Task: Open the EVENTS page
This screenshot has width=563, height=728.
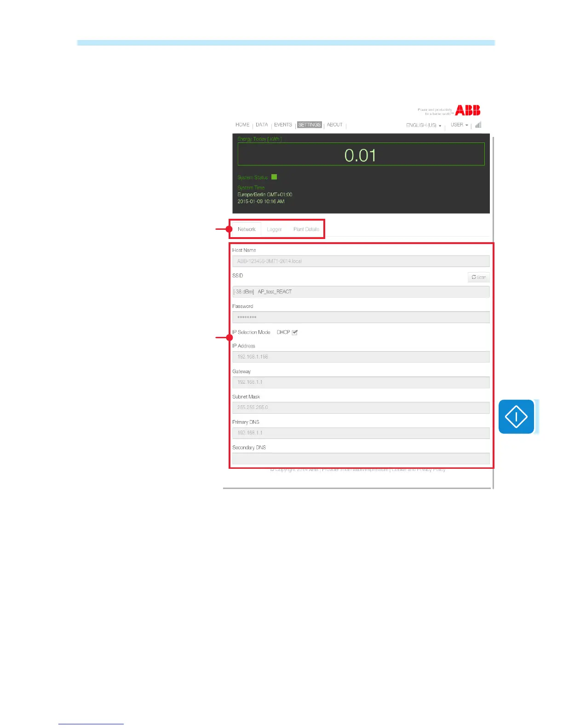Action: (283, 125)
